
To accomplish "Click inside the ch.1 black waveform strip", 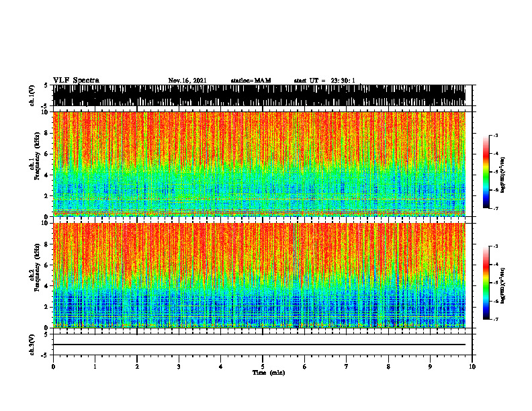I will (259, 95).
